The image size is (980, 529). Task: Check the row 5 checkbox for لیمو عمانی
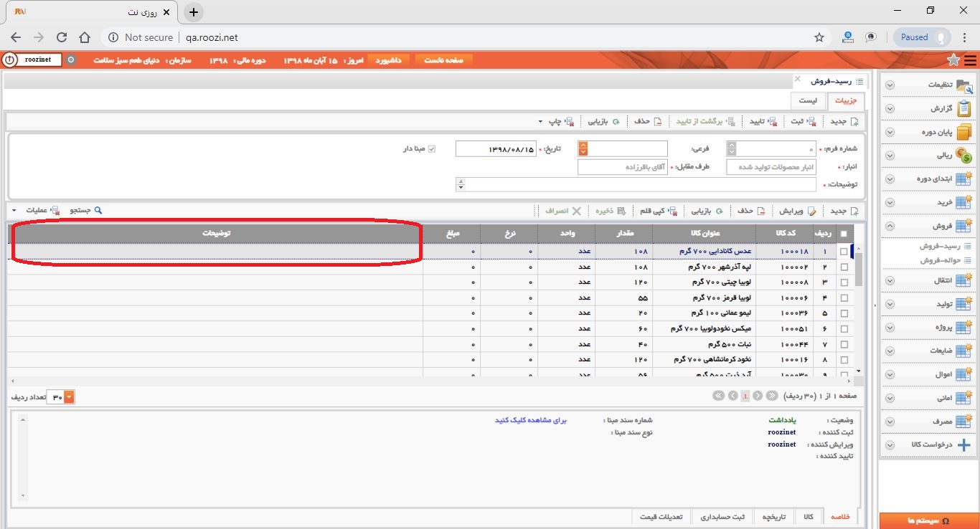point(844,313)
